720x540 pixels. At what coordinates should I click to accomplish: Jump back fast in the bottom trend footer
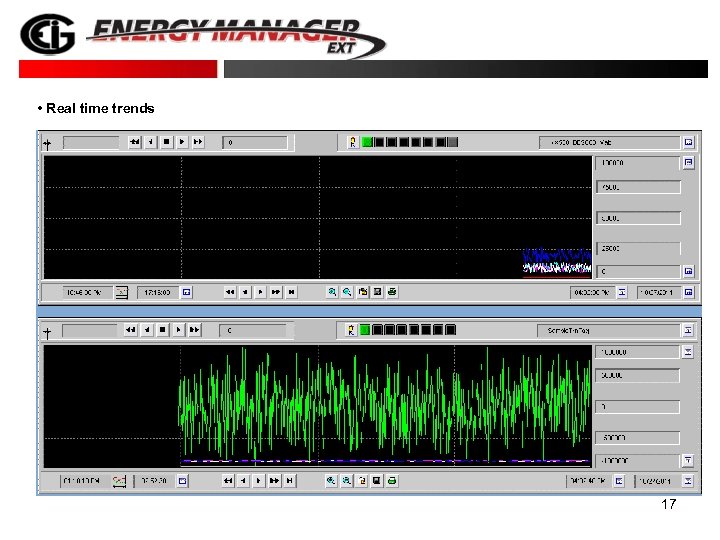click(x=228, y=481)
